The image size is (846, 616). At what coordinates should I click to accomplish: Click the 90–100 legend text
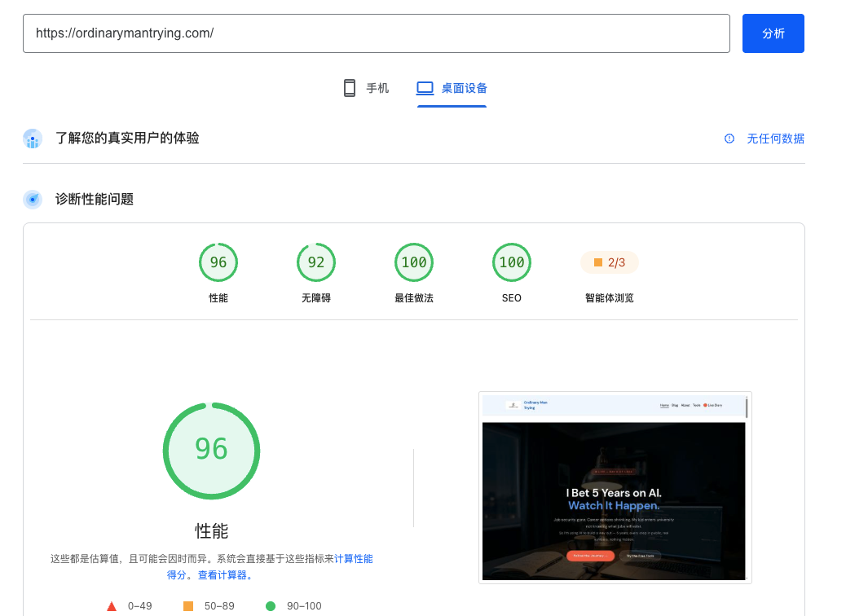(304, 606)
